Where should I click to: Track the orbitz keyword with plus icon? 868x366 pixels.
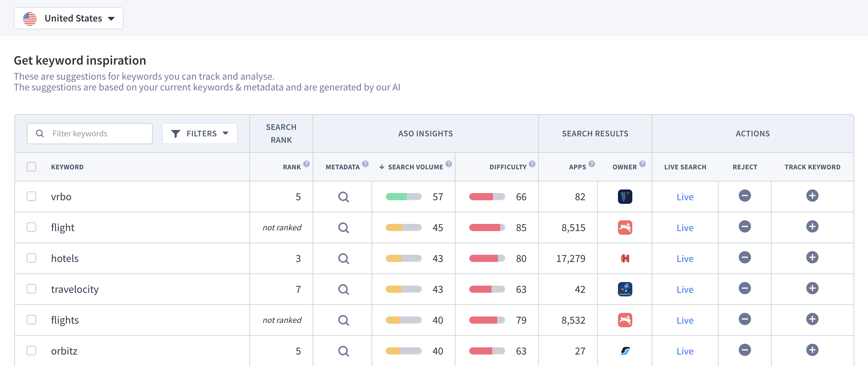[x=812, y=350]
